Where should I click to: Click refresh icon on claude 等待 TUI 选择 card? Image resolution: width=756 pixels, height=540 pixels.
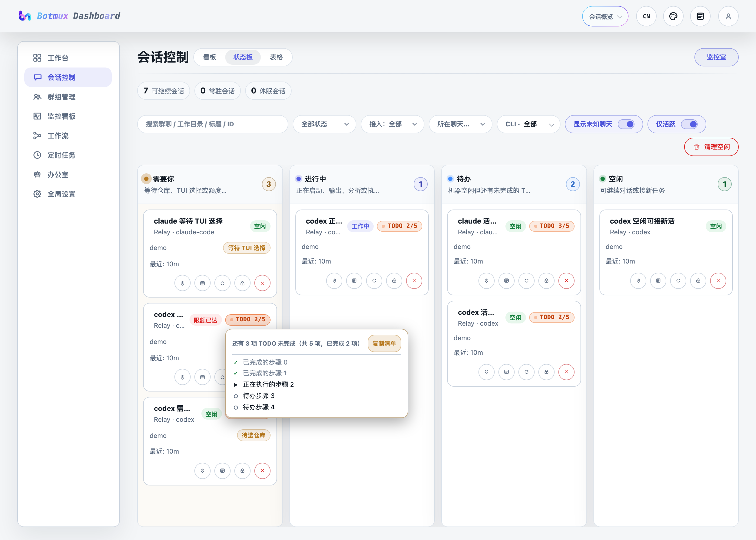222,283
